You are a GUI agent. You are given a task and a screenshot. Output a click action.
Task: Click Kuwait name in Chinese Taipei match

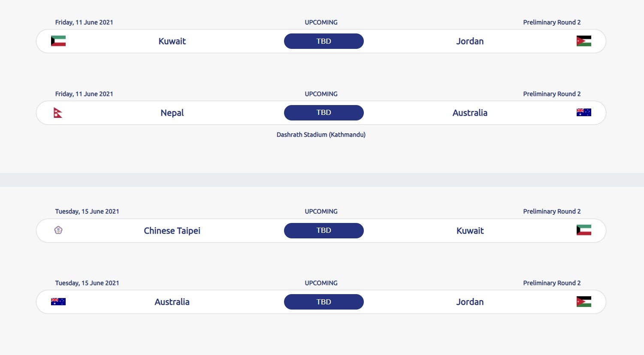pyautogui.click(x=470, y=231)
